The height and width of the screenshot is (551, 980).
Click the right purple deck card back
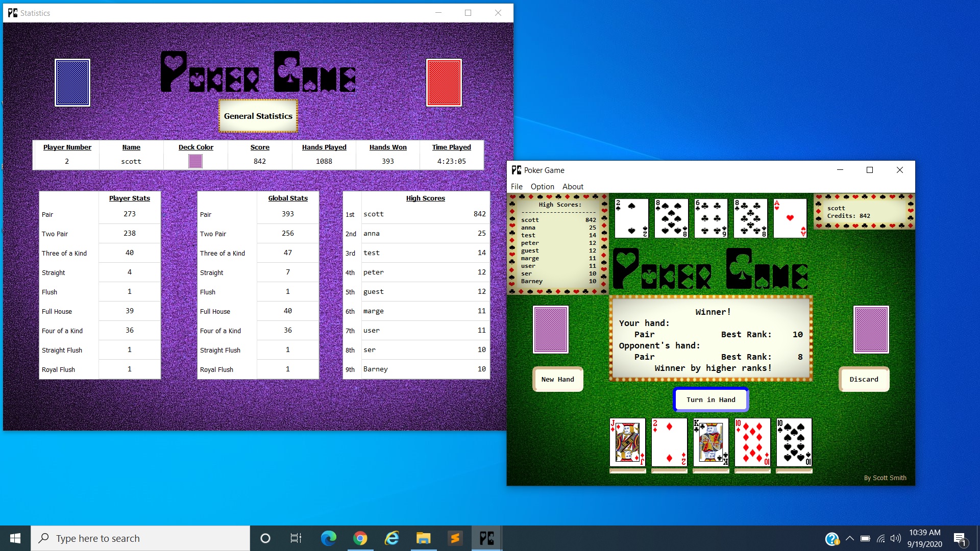point(870,329)
